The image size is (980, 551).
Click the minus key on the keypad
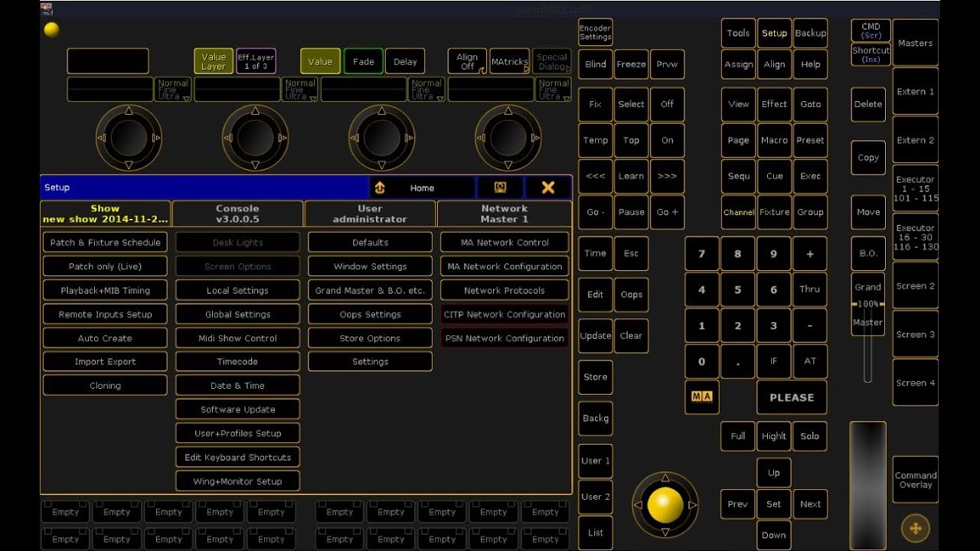click(x=810, y=325)
